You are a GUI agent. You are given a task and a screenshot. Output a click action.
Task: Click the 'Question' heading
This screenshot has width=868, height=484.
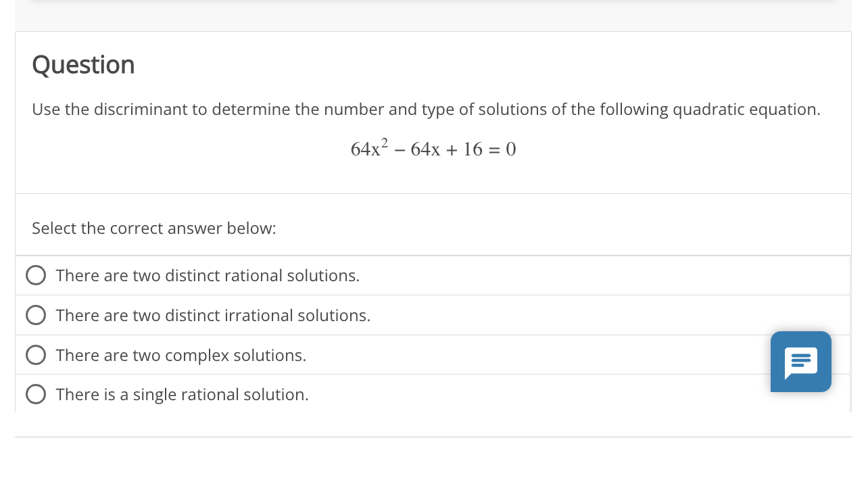(x=83, y=65)
